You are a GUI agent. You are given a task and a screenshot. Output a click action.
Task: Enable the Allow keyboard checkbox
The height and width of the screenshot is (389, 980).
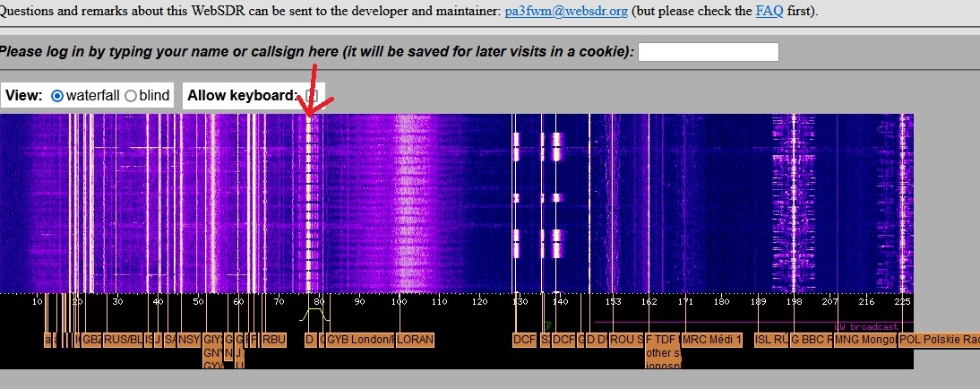tap(312, 96)
